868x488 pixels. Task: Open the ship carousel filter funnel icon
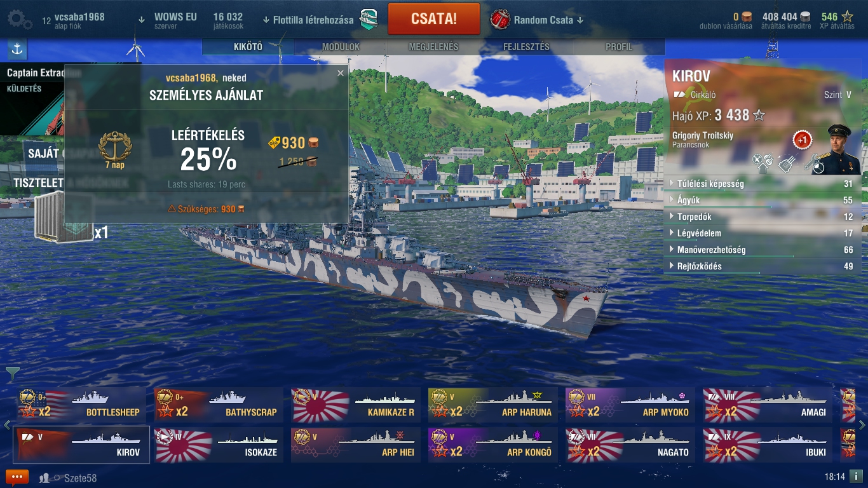(13, 374)
